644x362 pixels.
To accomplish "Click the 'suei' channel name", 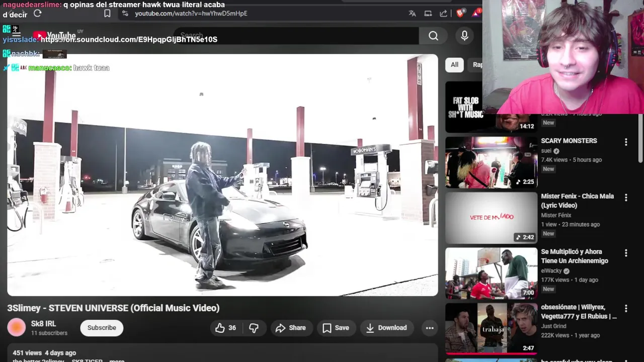I will point(546,150).
